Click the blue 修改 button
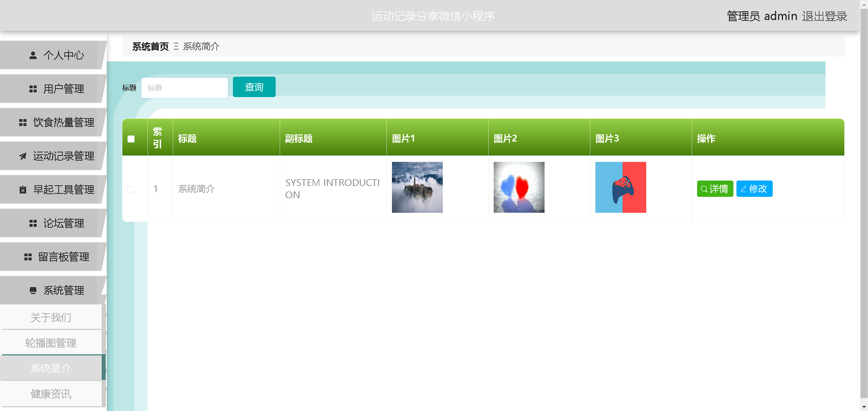Viewport: 868px width, 411px height. tap(754, 189)
